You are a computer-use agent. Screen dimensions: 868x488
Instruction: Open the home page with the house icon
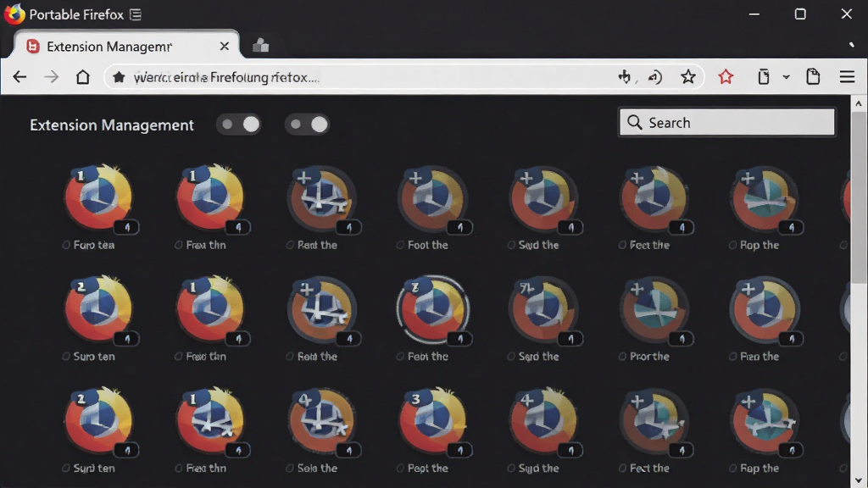point(83,77)
